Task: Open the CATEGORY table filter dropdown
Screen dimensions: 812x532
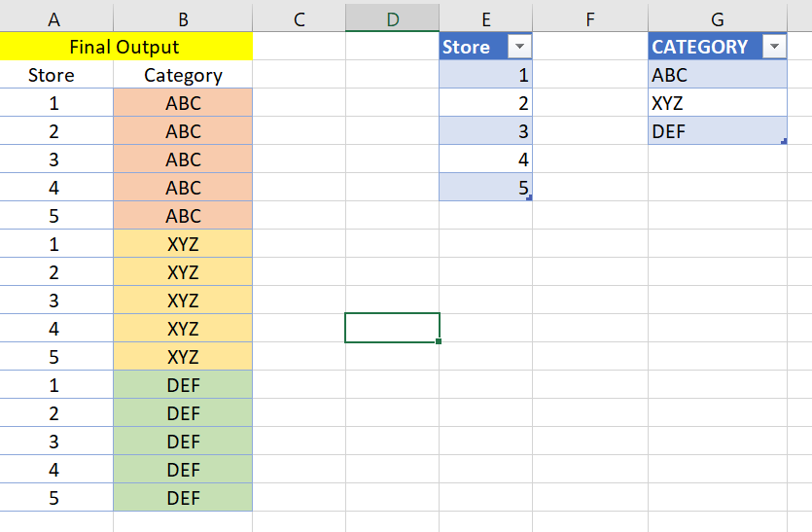Action: pos(774,47)
